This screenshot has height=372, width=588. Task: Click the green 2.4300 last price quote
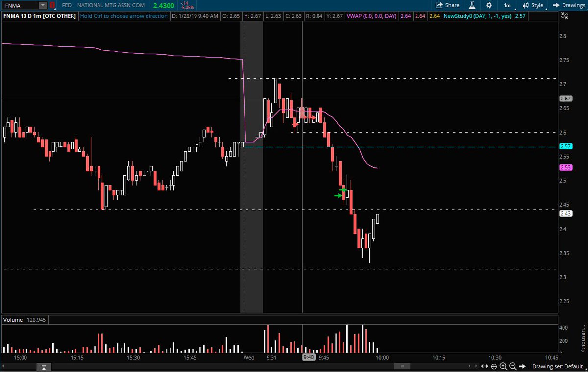[x=163, y=5]
